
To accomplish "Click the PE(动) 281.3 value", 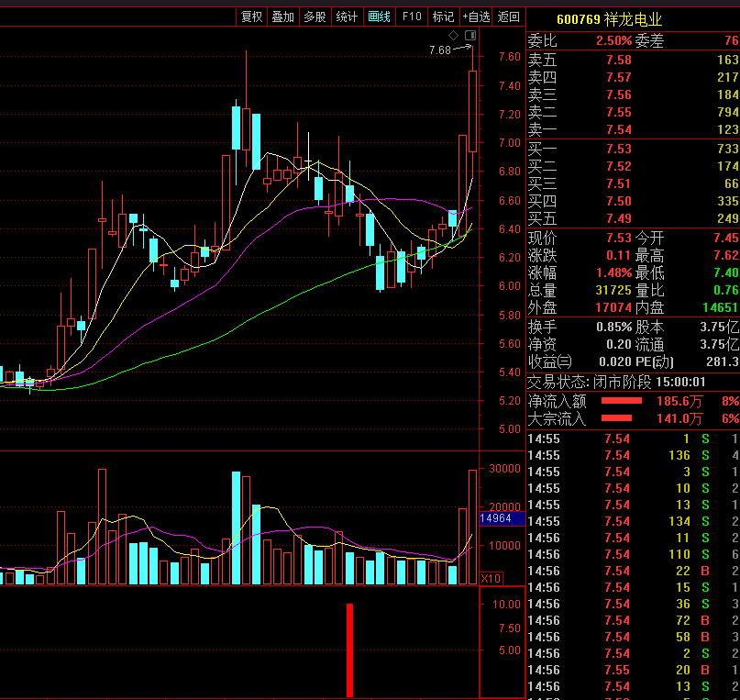I will coord(723,362).
